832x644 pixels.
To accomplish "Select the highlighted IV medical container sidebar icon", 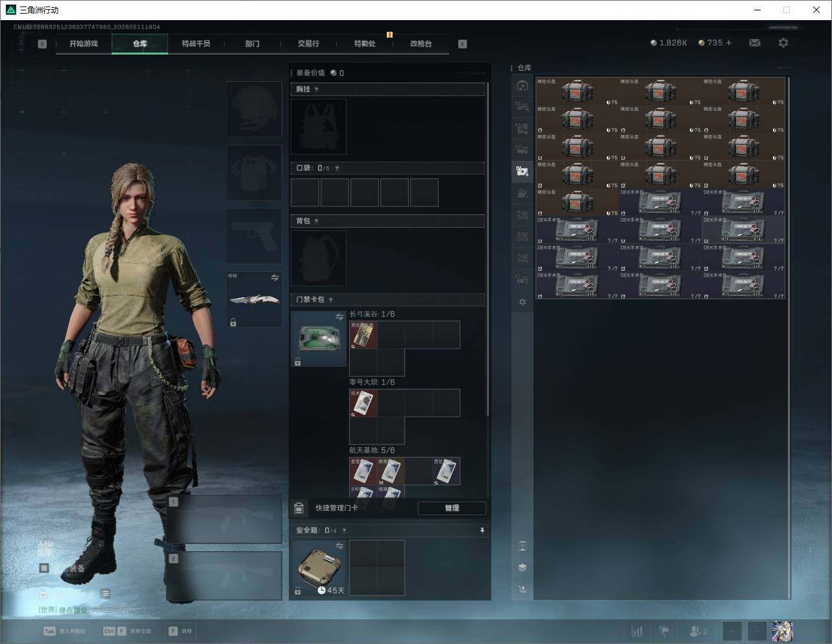I will click(522, 171).
